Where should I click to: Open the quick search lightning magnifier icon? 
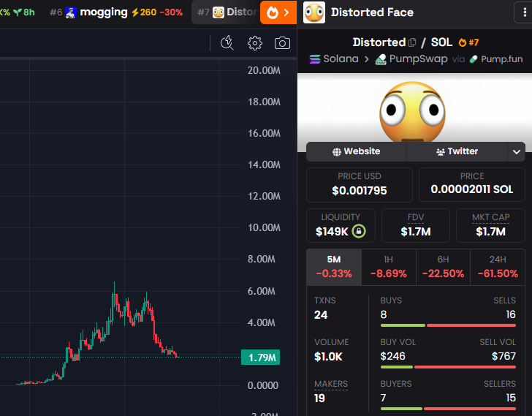click(227, 43)
